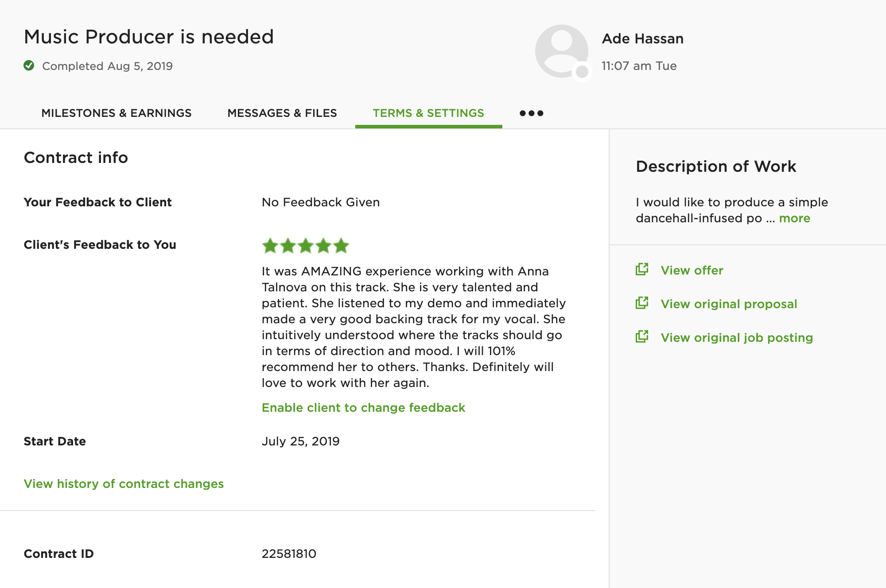Click Enable client to change feedback

pyautogui.click(x=363, y=407)
